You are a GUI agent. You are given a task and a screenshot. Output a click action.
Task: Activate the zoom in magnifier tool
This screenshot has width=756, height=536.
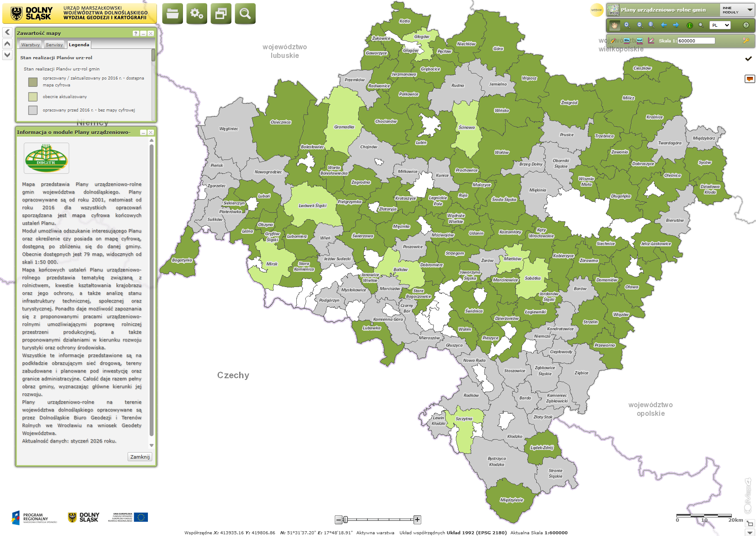pyautogui.click(x=627, y=26)
